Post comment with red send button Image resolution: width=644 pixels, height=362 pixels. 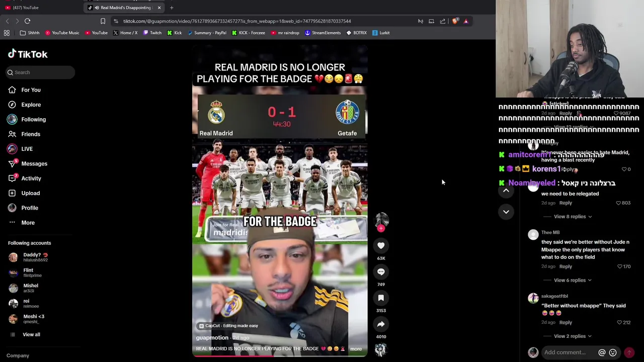629,352
